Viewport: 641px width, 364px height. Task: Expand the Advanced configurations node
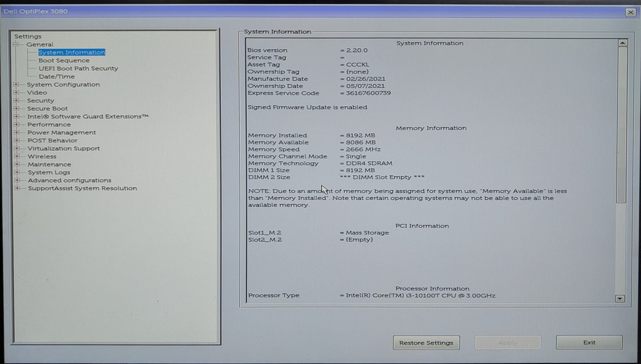click(17, 180)
